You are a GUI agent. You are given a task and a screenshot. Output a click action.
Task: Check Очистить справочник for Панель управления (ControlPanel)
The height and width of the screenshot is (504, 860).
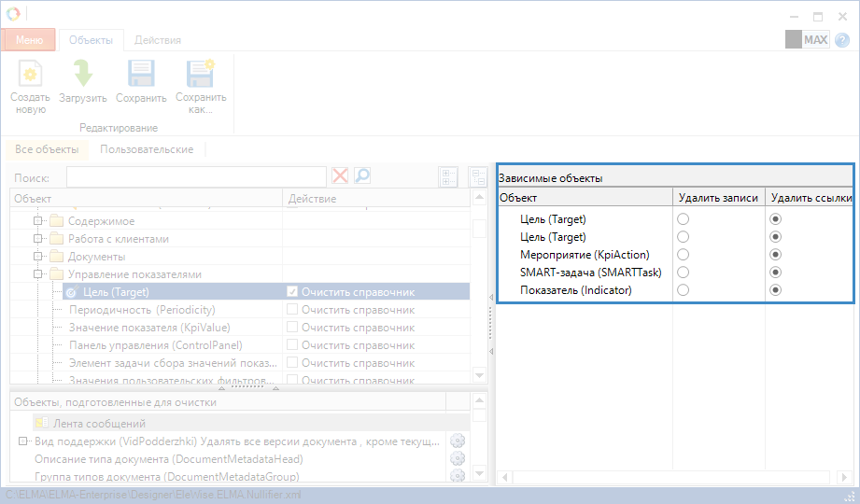tap(293, 345)
